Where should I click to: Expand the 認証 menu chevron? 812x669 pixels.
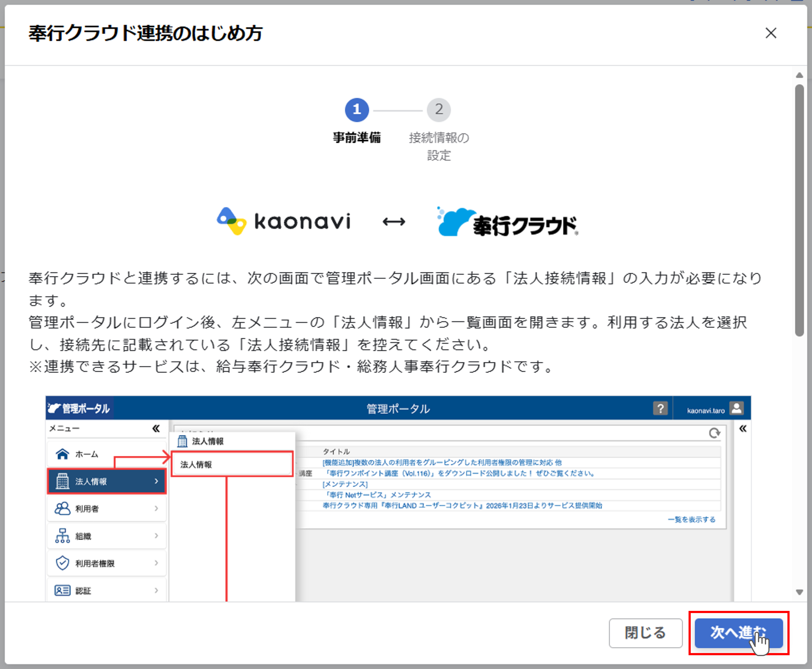[156, 590]
